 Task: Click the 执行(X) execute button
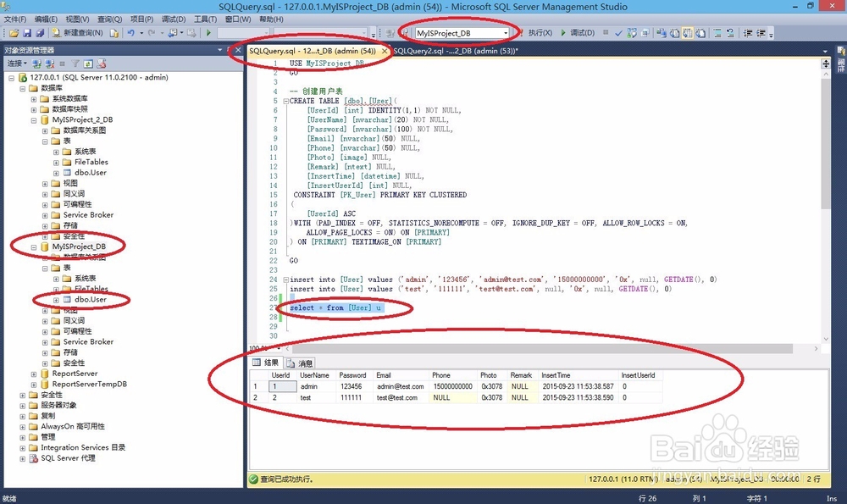click(536, 33)
